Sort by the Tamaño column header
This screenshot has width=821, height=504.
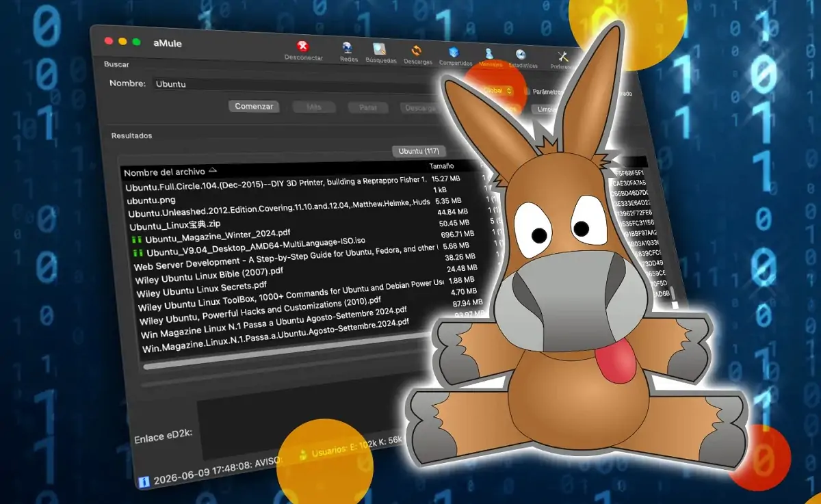441,167
